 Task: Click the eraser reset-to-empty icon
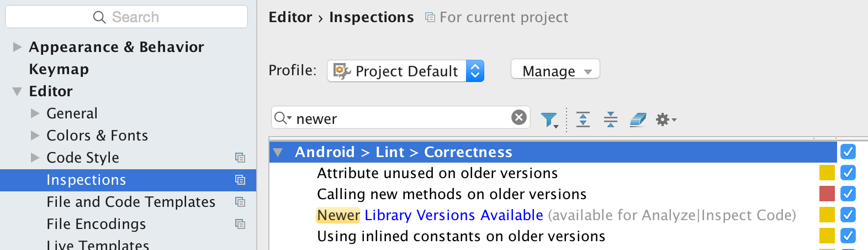[638, 119]
